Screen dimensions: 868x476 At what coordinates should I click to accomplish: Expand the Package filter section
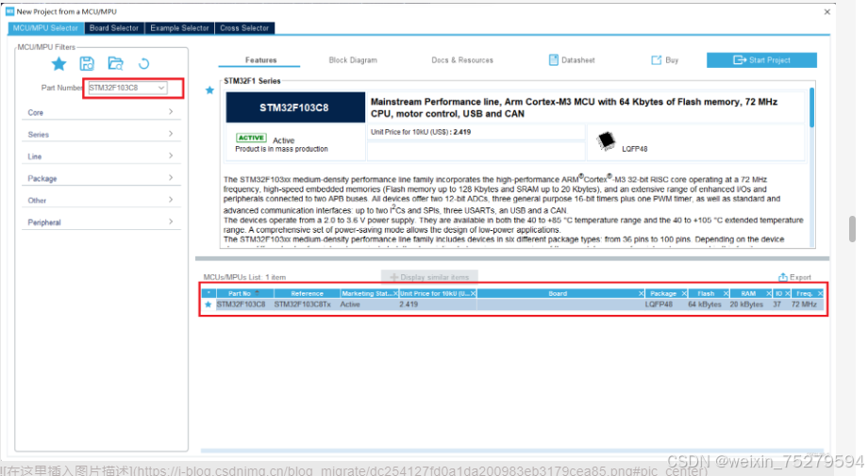pos(101,178)
